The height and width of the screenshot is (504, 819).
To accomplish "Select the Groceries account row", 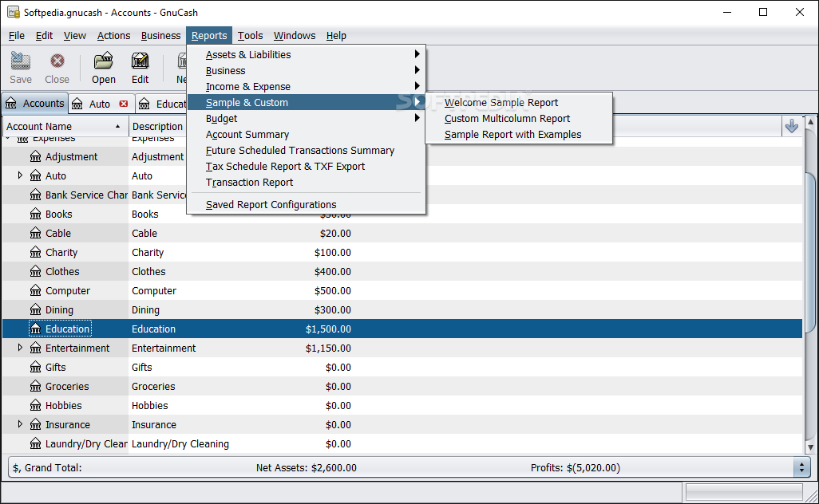I will coord(402,387).
